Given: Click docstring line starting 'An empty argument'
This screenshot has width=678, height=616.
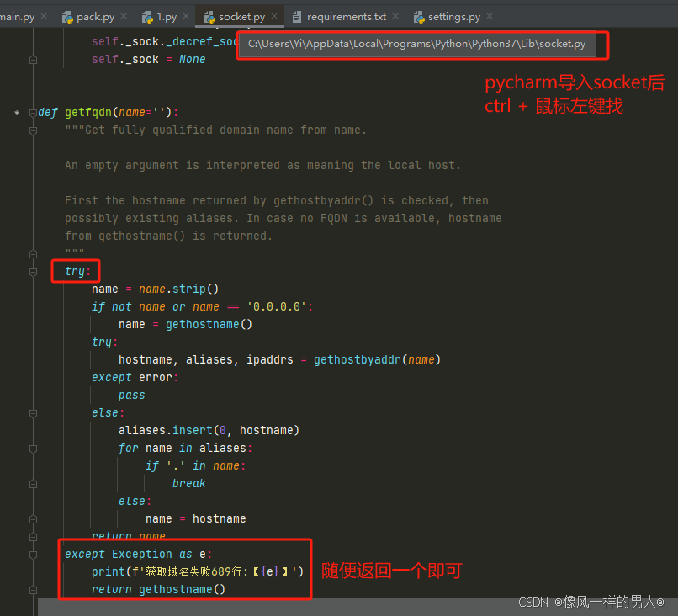Looking at the screenshot, I should pyautogui.click(x=263, y=165).
